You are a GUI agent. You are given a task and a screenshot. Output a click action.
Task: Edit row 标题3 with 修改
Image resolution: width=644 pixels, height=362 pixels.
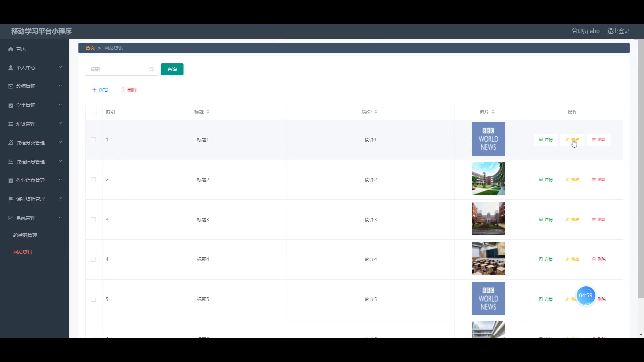tap(572, 220)
